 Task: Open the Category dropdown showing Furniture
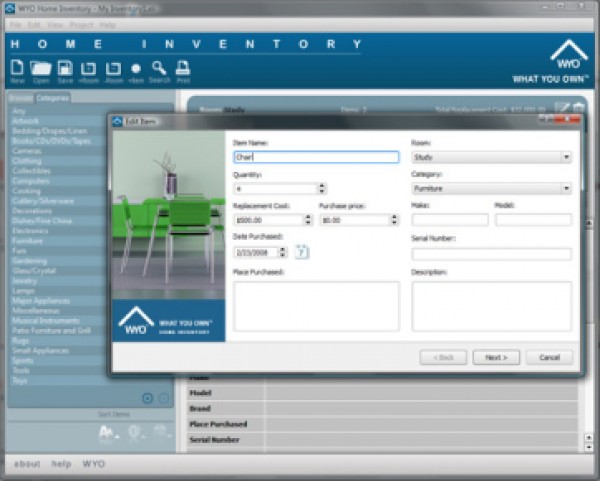(491, 189)
